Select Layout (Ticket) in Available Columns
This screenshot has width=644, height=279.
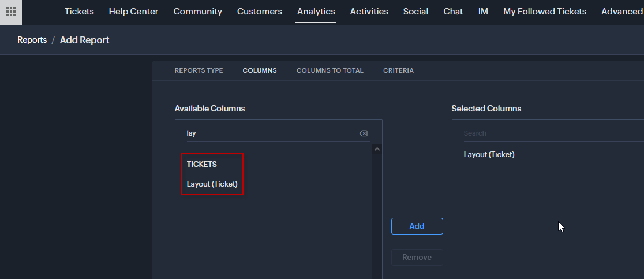point(212,184)
